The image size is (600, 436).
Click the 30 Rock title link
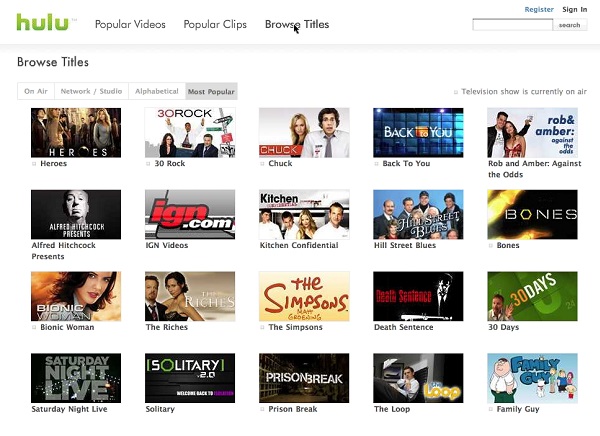pyautogui.click(x=170, y=163)
